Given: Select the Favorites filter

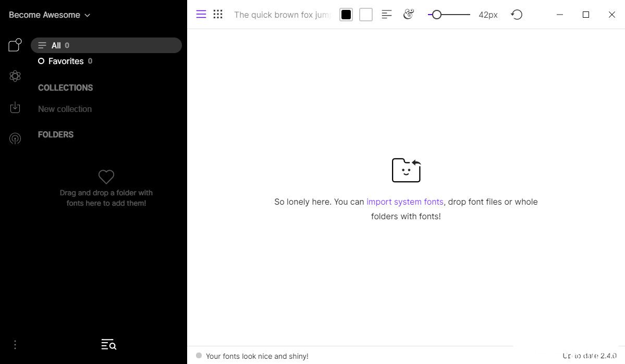Looking at the screenshot, I should (x=66, y=61).
